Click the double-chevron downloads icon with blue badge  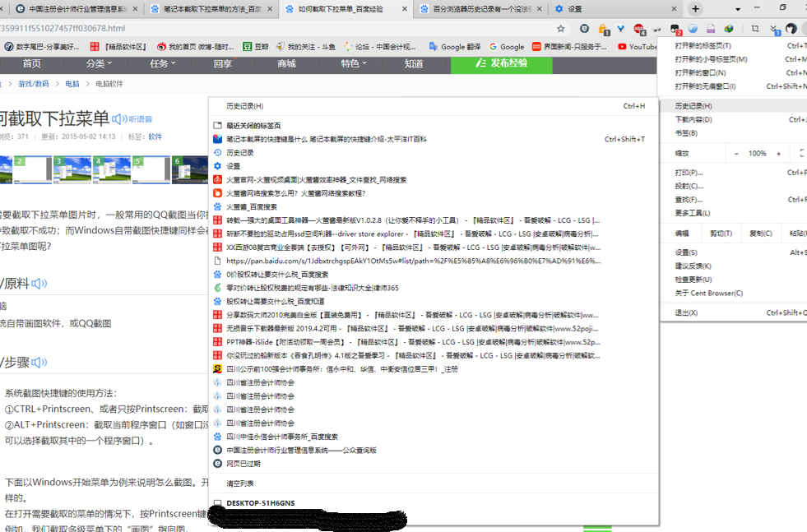774,30
